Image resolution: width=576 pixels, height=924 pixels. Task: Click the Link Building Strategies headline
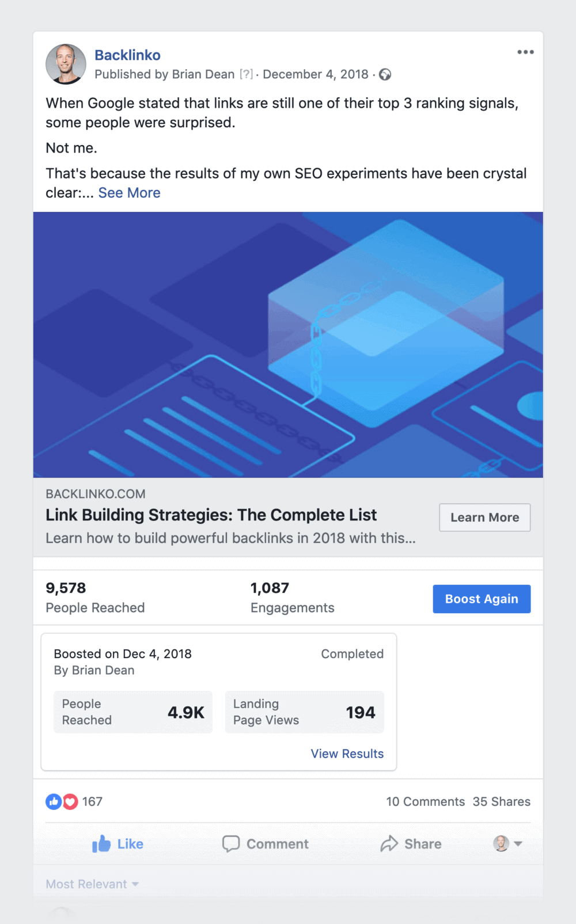[x=211, y=515]
